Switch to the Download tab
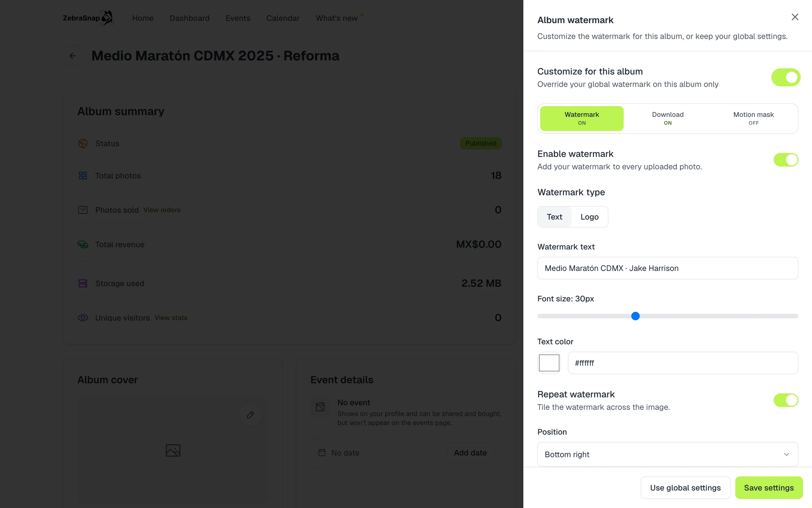The image size is (812, 508). [x=668, y=118]
